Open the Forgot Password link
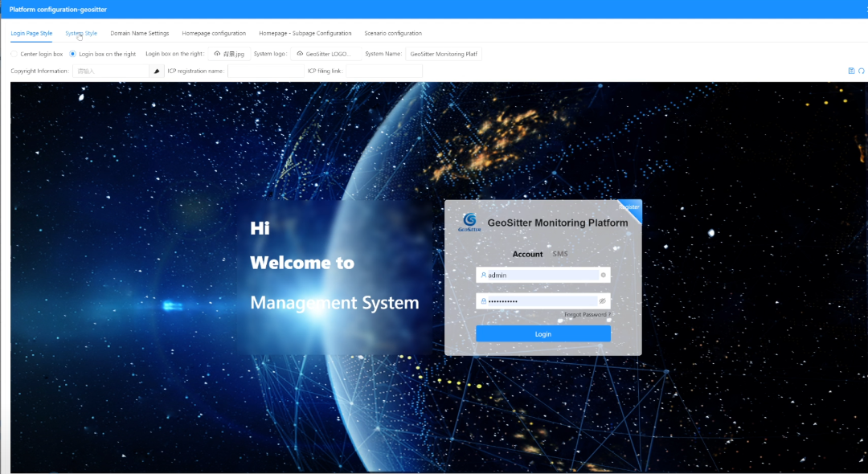This screenshot has height=474, width=868. pos(588,315)
